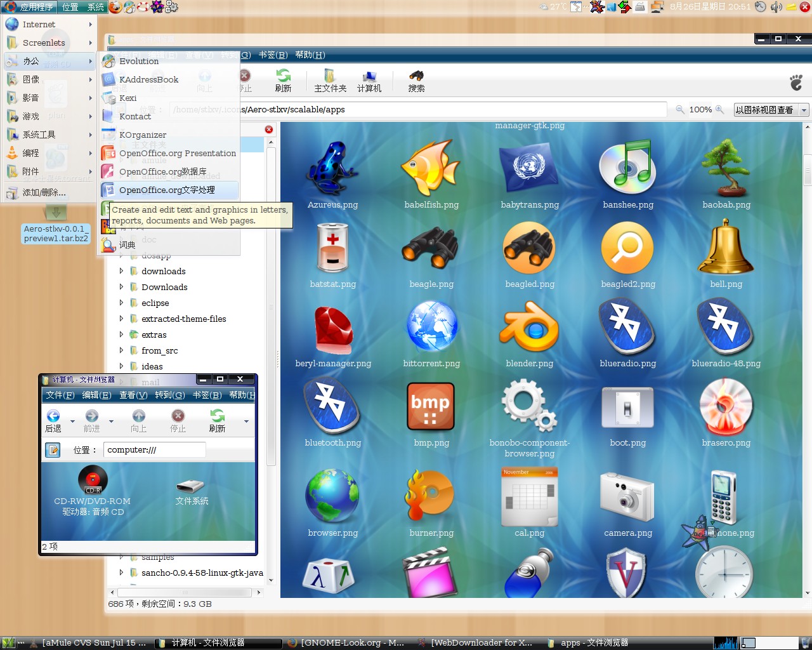
Task: Select the brasero.png disc icon
Action: [x=726, y=407]
